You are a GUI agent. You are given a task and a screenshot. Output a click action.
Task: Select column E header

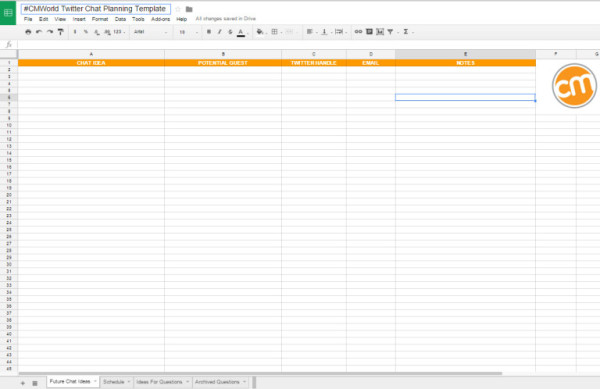click(465, 54)
